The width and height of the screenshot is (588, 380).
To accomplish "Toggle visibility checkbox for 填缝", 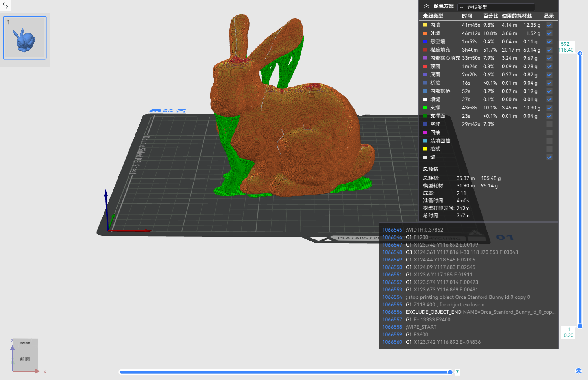I will click(549, 99).
